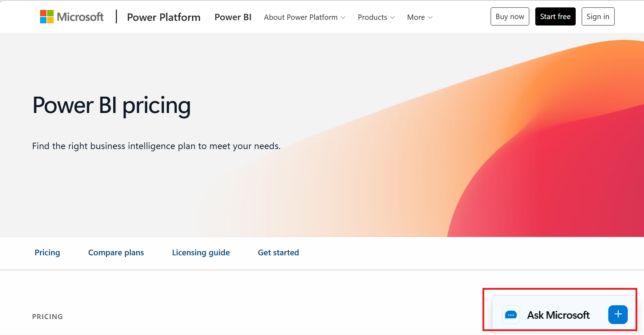The image size is (644, 335).
Task: Click the black Start free button
Action: point(555,17)
